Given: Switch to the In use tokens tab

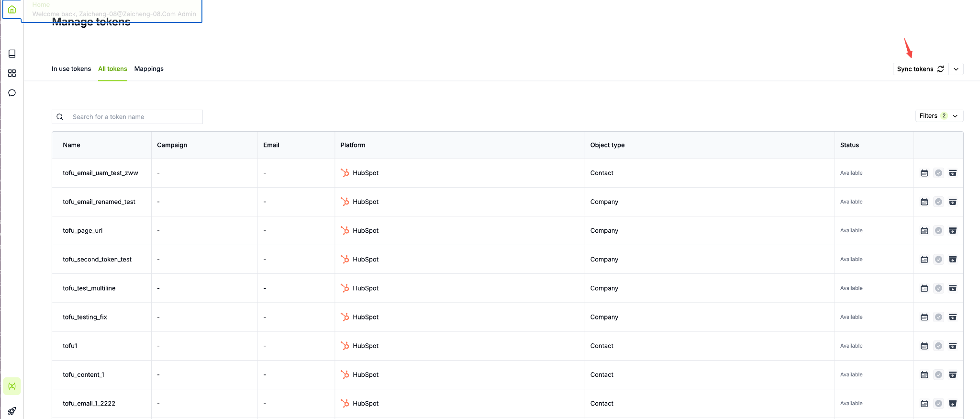Looking at the screenshot, I should (x=71, y=69).
